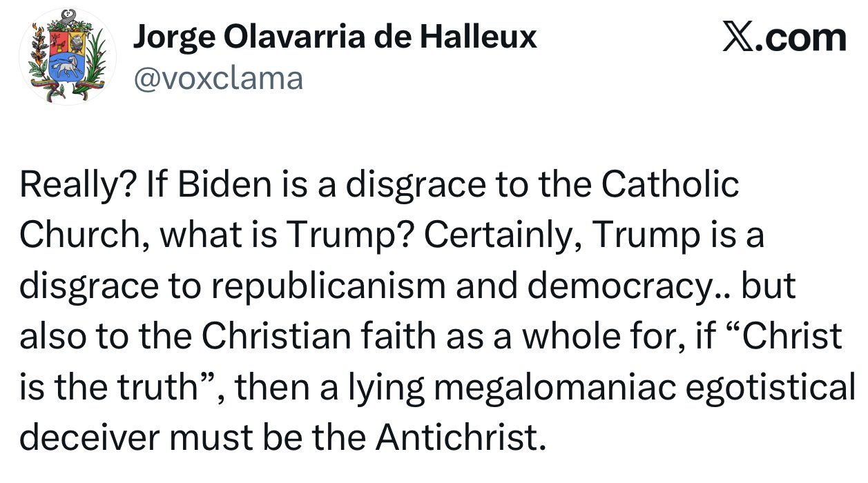Screen dimensions: 868x483
Task: Click the word "Catholic" in the post
Action: pyautogui.click(x=670, y=186)
